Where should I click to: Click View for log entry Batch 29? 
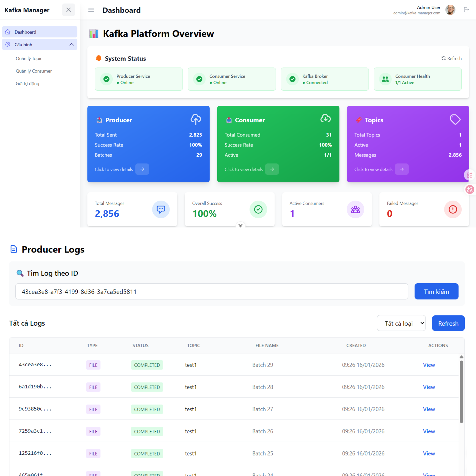[x=429, y=365]
